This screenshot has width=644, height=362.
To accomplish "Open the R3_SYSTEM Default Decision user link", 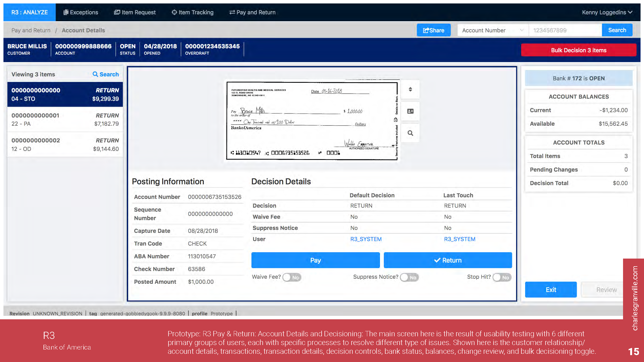I will click(x=366, y=239).
